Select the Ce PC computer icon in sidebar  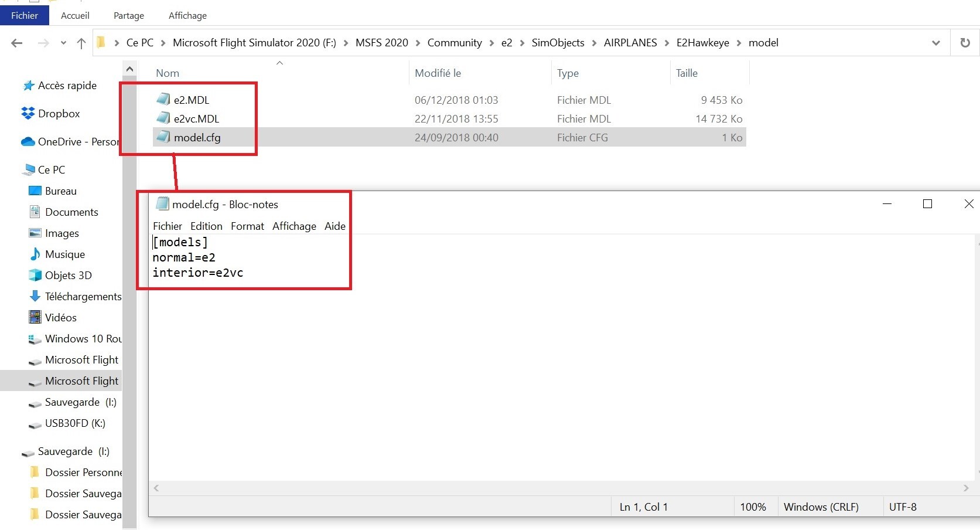tap(28, 169)
